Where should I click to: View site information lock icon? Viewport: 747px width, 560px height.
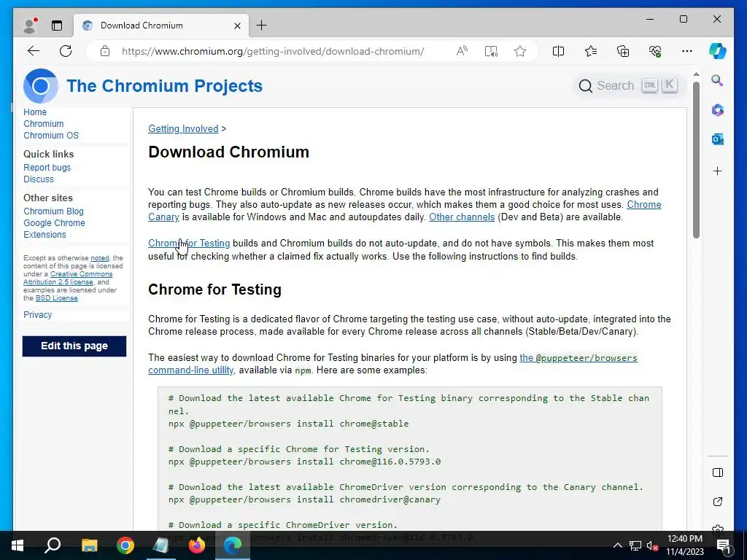click(x=105, y=51)
